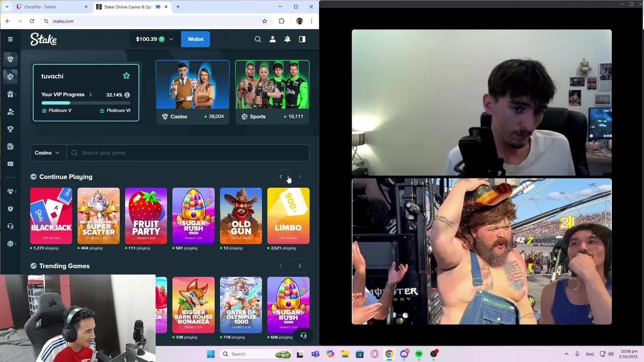Launch the Blackjack game

(51, 216)
